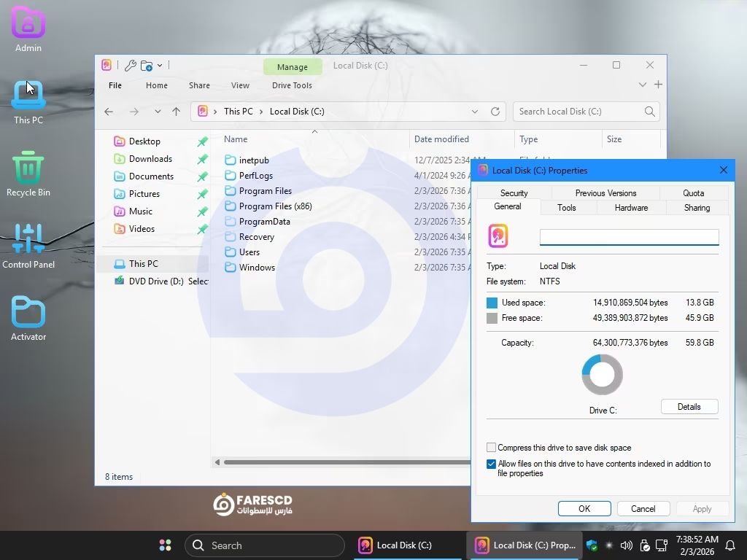Viewport: 747px width, 560px height.
Task: Open the Control Panel desktop icon
Action: [x=28, y=246]
